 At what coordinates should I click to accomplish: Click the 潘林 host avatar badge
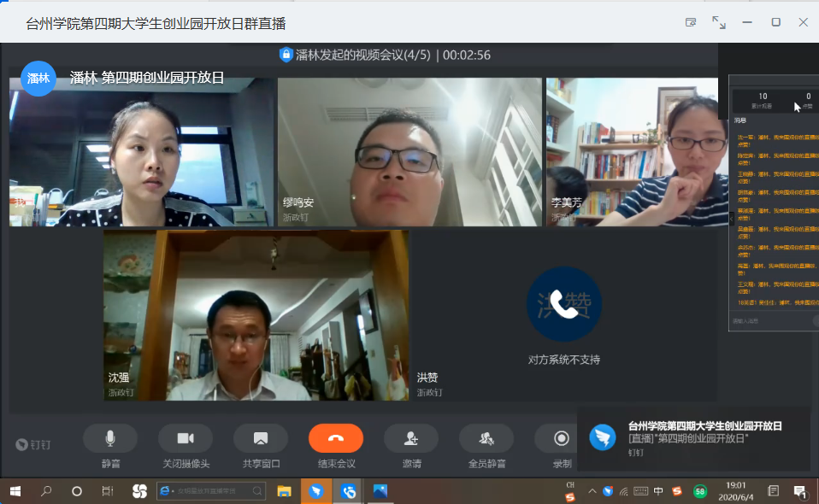pyautogui.click(x=38, y=79)
